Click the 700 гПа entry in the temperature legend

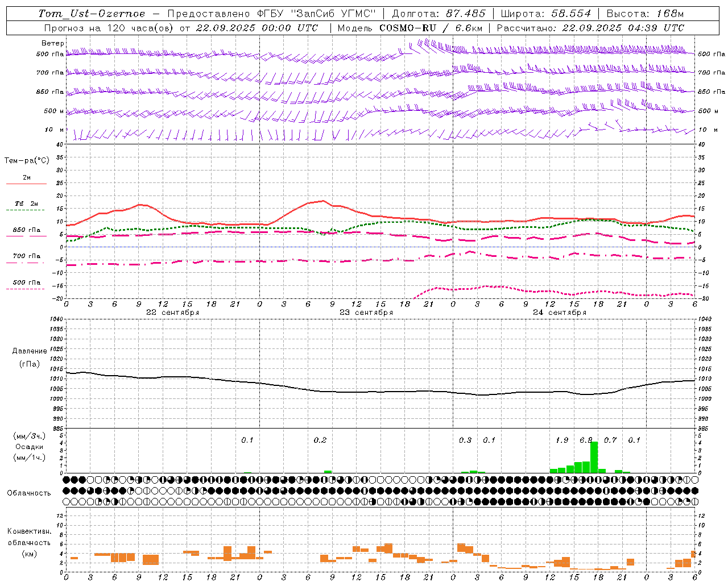[x=26, y=256]
